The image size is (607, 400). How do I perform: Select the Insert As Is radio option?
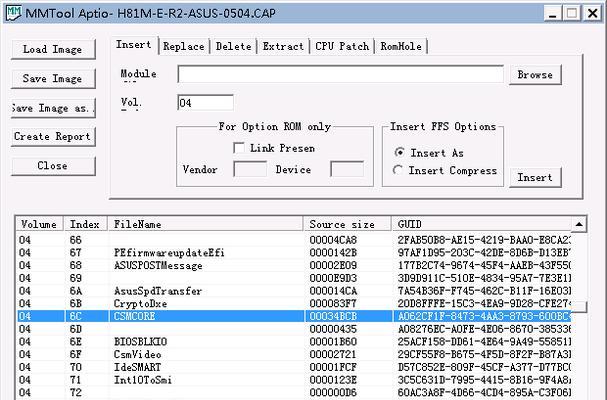(400, 153)
